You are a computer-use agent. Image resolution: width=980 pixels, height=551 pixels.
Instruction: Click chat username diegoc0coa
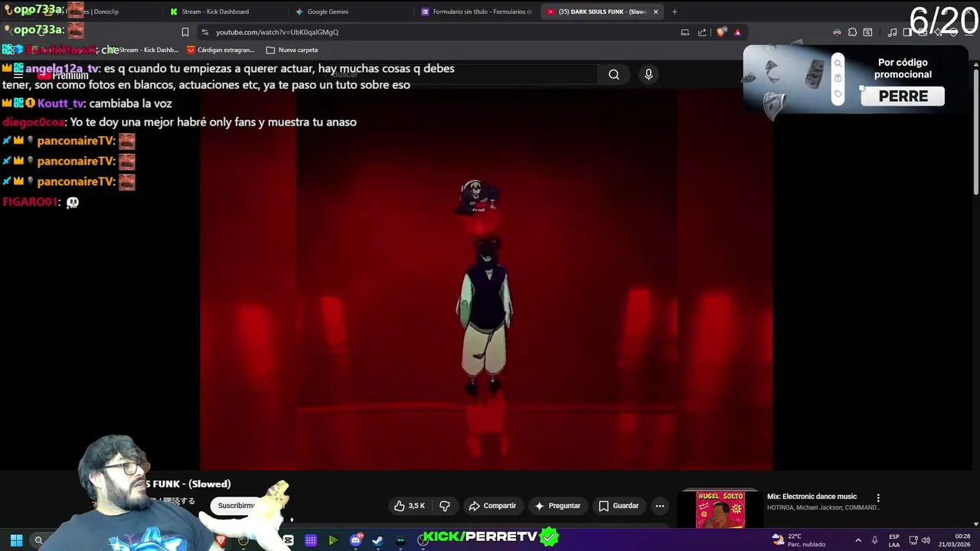[x=34, y=122]
